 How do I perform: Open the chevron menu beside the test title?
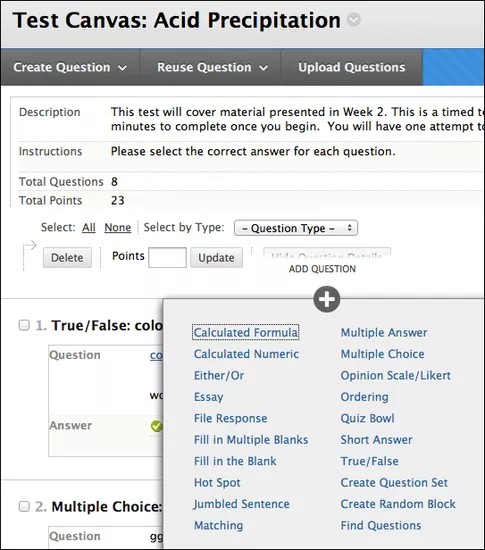coord(354,20)
